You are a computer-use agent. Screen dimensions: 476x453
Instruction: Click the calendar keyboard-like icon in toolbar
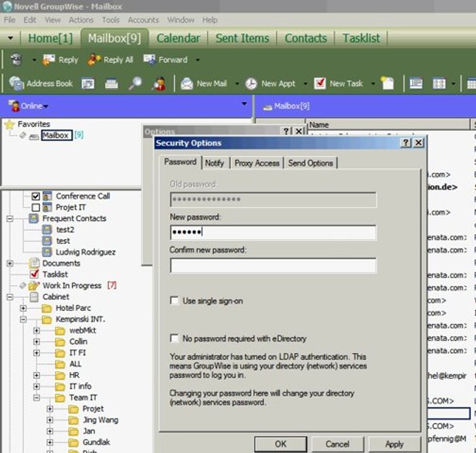(x=111, y=84)
